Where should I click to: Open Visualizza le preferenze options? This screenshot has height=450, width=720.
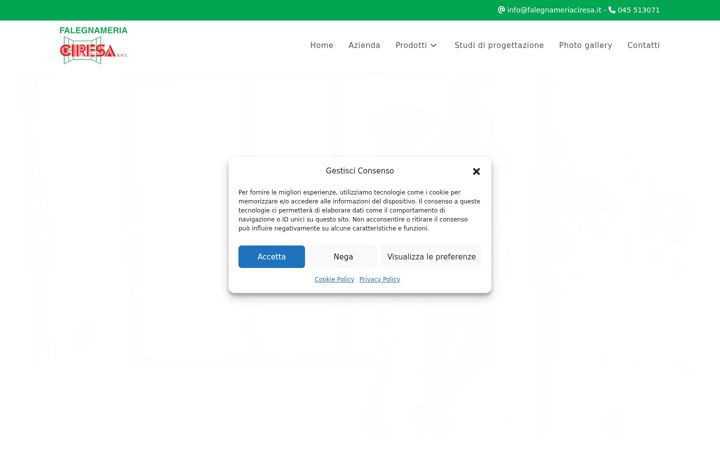pyautogui.click(x=432, y=257)
